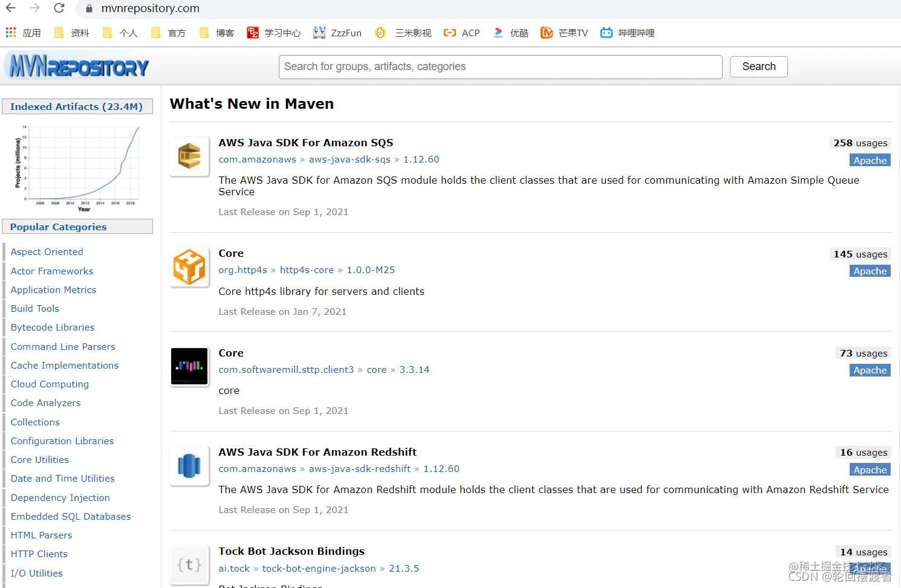Image resolution: width=901 pixels, height=588 pixels.
Task: Open the 个人 bookmark folder
Action: tap(120, 33)
